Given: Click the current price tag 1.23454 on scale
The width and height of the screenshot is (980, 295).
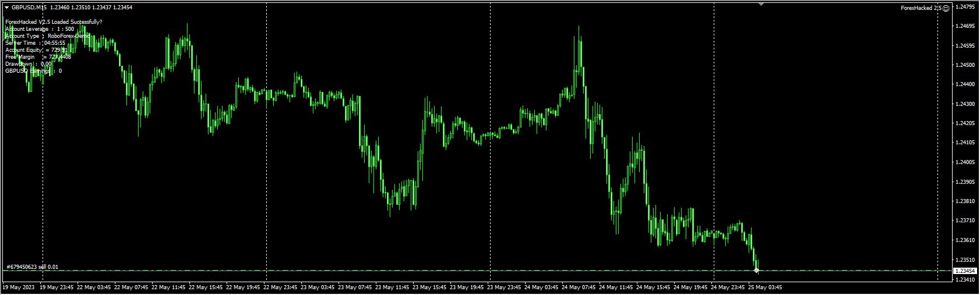Looking at the screenshot, I should tap(965, 271).
